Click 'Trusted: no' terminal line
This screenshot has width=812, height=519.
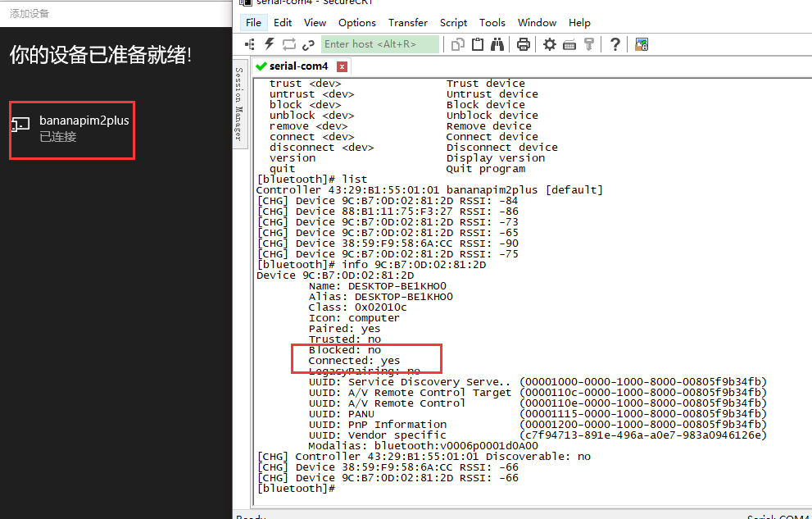pyautogui.click(x=345, y=339)
